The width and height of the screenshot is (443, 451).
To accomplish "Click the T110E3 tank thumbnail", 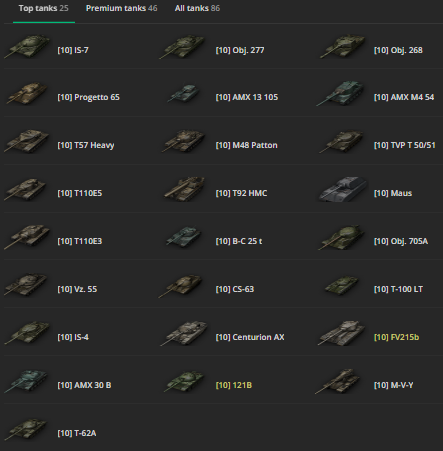I will tap(27, 237).
